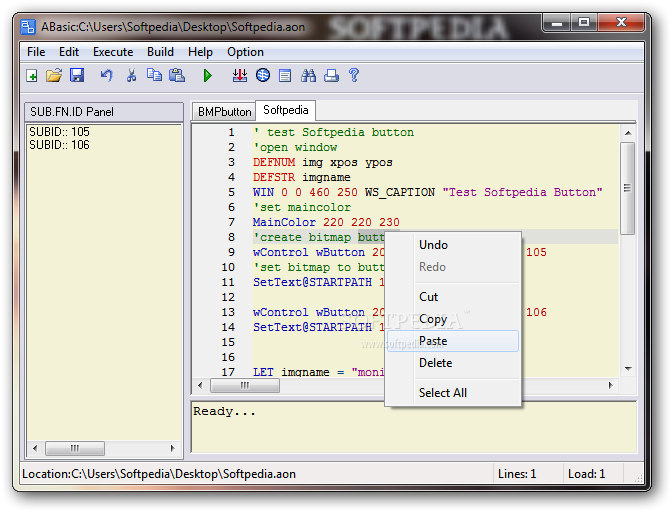
Task: Click the SUB.FN.ID Panel header
Action: 104,112
